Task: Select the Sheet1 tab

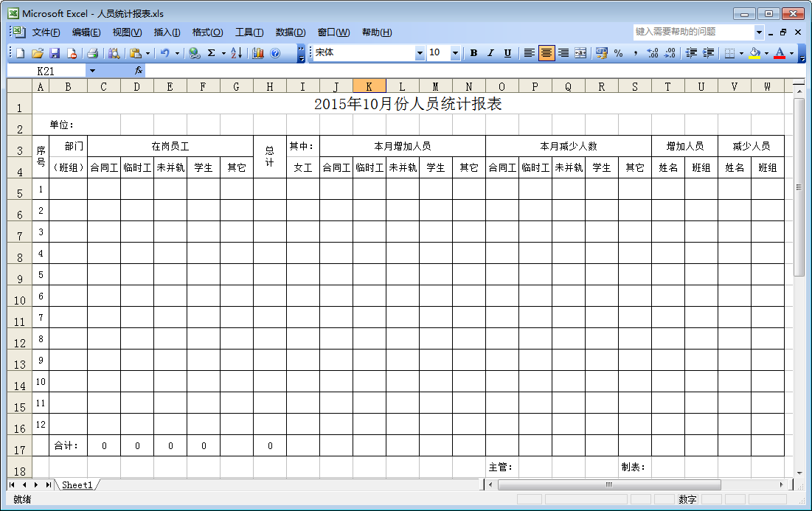Action: 77,484
